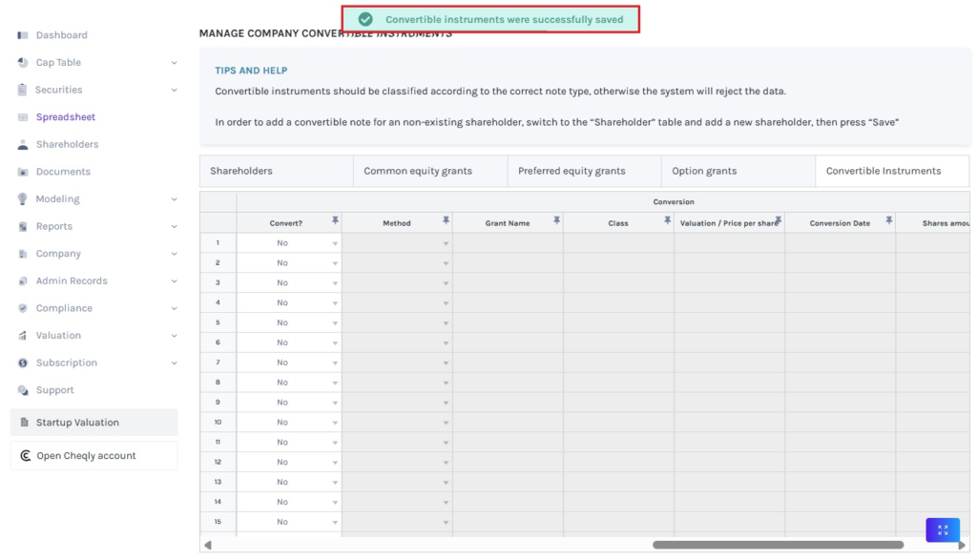Click the Shareholders person icon
This screenshot has width=977, height=560.
(x=23, y=145)
